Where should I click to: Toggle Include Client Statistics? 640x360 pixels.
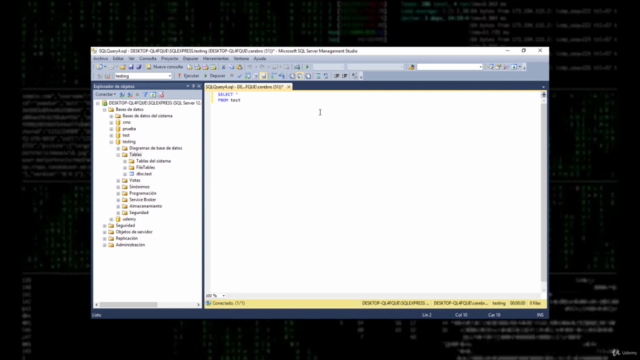coord(282,76)
